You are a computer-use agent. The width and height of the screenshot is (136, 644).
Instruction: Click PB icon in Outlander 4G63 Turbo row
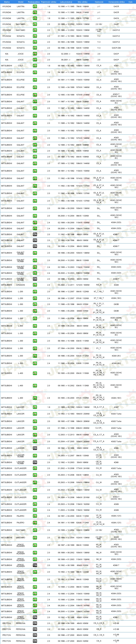(x=35, y=468)
